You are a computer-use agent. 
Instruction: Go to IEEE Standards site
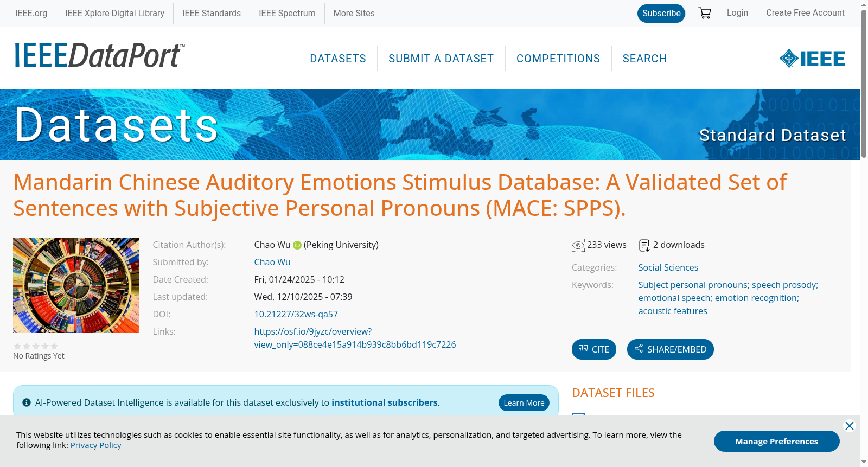click(x=212, y=13)
